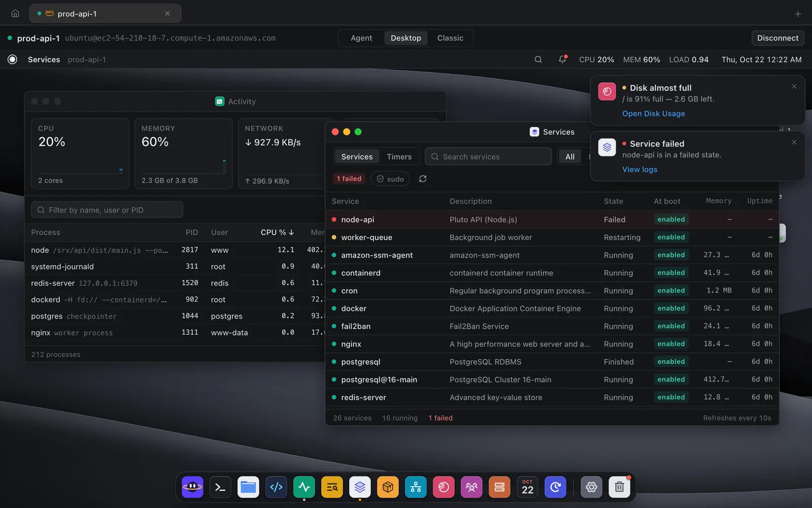The width and height of the screenshot is (812, 508).
Task: Select the All filter in Services
Action: (570, 156)
